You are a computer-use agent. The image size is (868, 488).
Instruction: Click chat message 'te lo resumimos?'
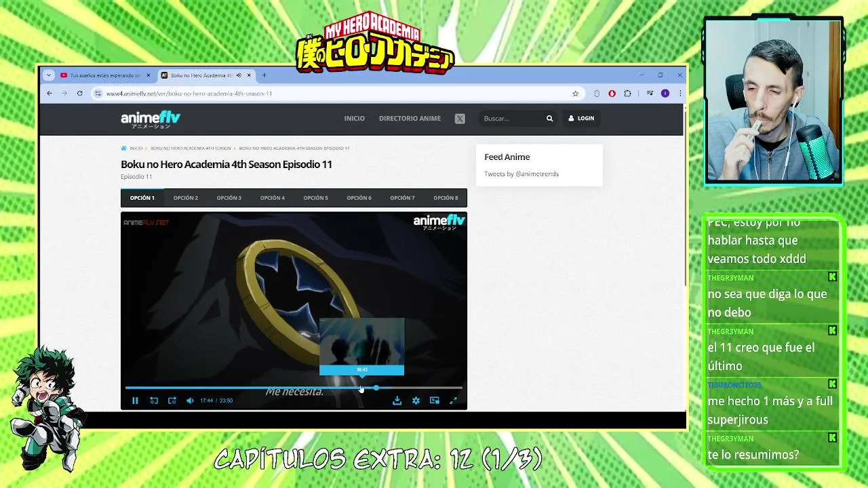753,455
